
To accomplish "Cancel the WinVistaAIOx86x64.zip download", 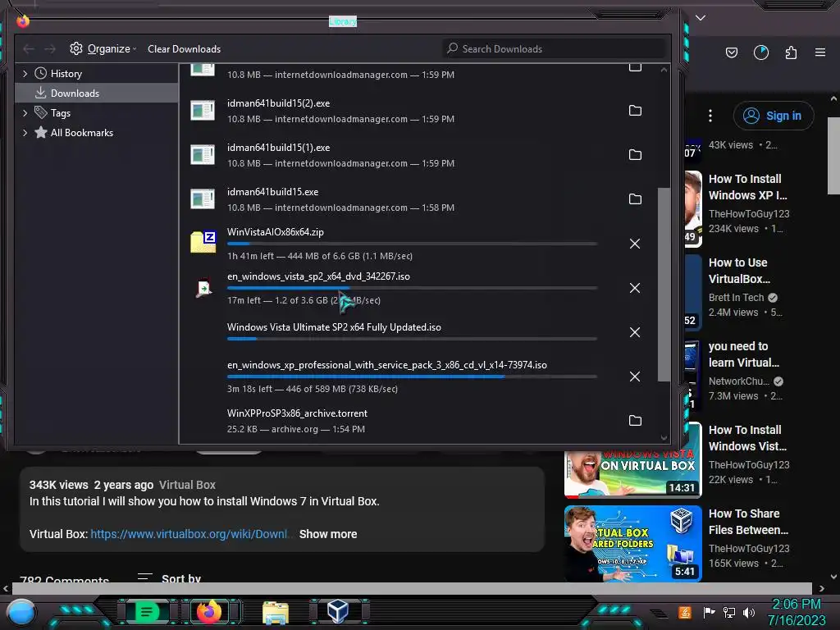I will pos(635,244).
